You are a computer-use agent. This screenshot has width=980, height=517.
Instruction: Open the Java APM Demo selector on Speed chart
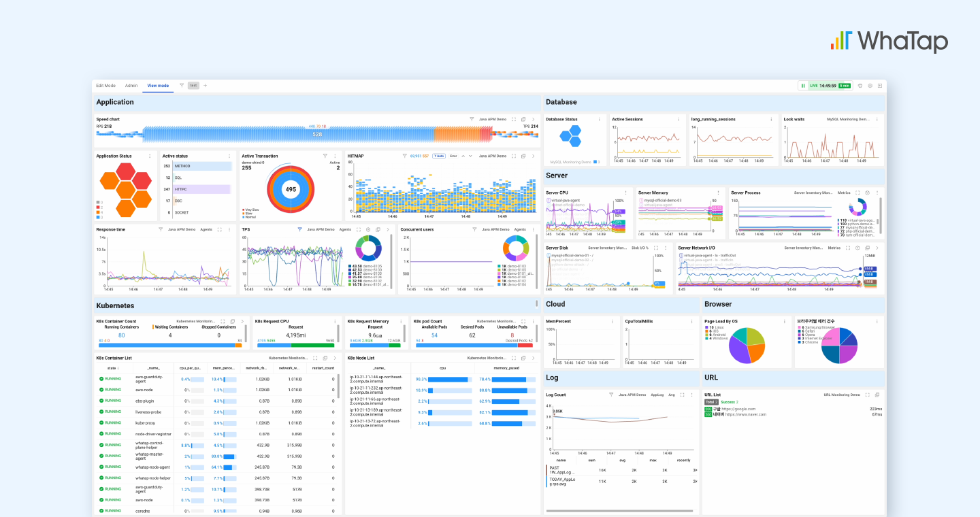pos(492,119)
